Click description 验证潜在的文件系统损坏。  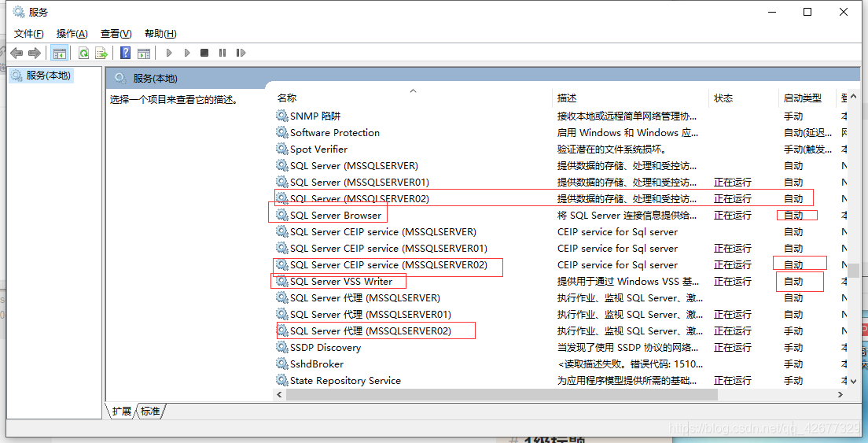tap(612, 149)
